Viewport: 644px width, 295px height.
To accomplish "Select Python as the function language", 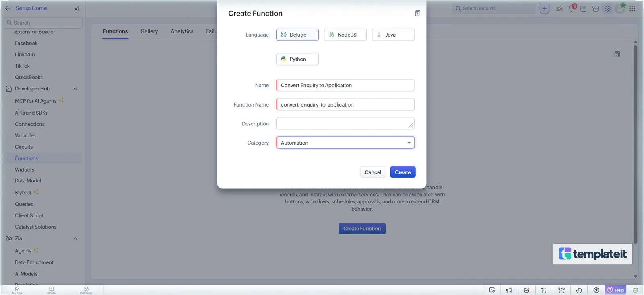I will [x=297, y=59].
